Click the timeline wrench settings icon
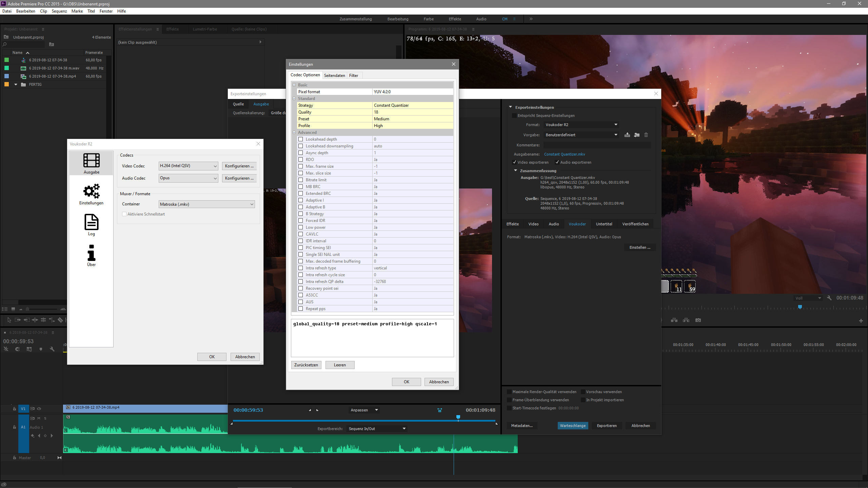Image resolution: width=868 pixels, height=488 pixels. click(52, 349)
